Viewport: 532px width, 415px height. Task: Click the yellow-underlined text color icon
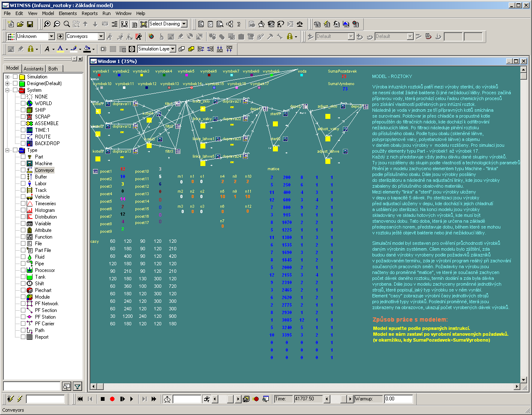point(60,49)
